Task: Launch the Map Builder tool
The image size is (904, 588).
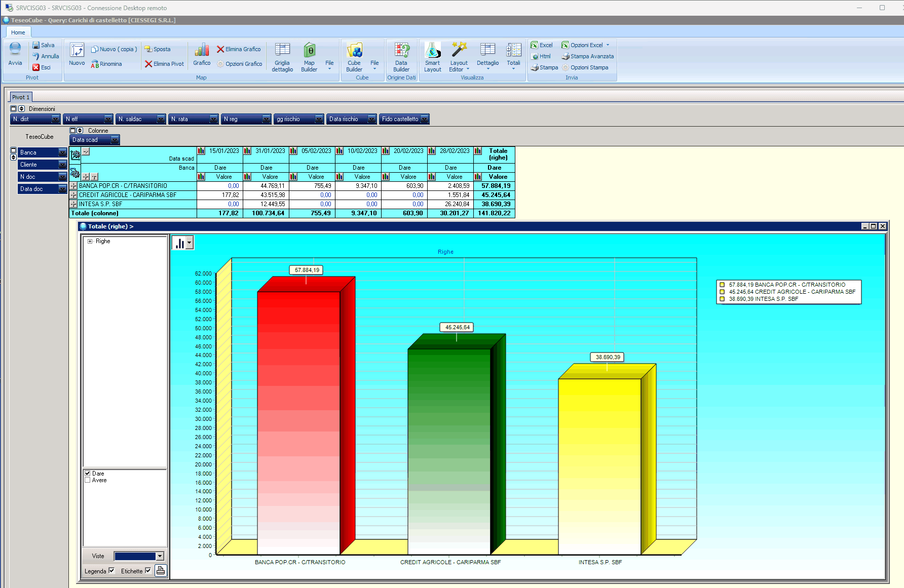Action: [309, 57]
